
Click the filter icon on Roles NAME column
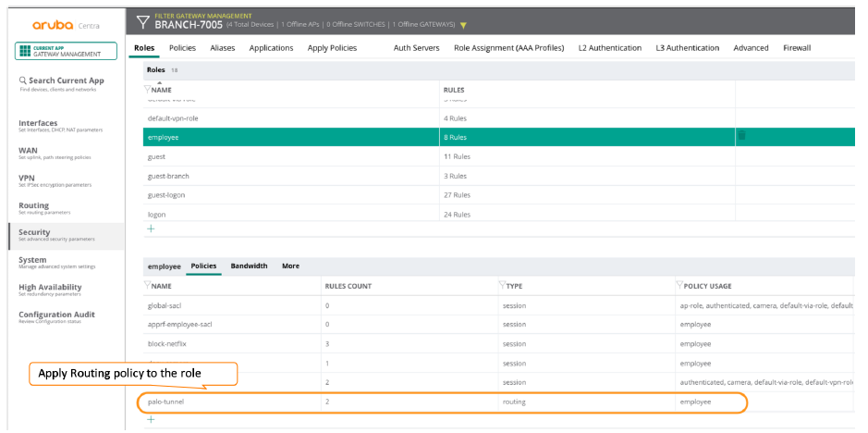tap(147, 90)
